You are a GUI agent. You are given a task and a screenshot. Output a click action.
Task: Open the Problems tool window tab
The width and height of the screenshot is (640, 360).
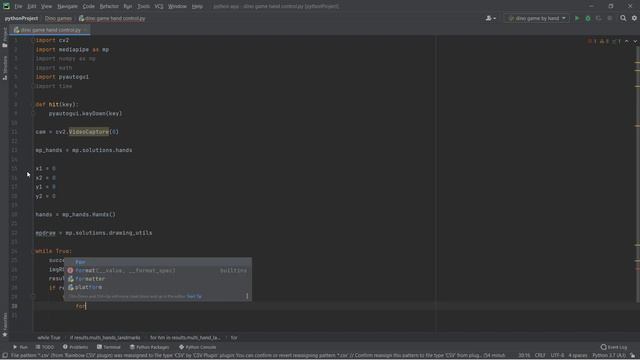pyautogui.click(x=76, y=347)
